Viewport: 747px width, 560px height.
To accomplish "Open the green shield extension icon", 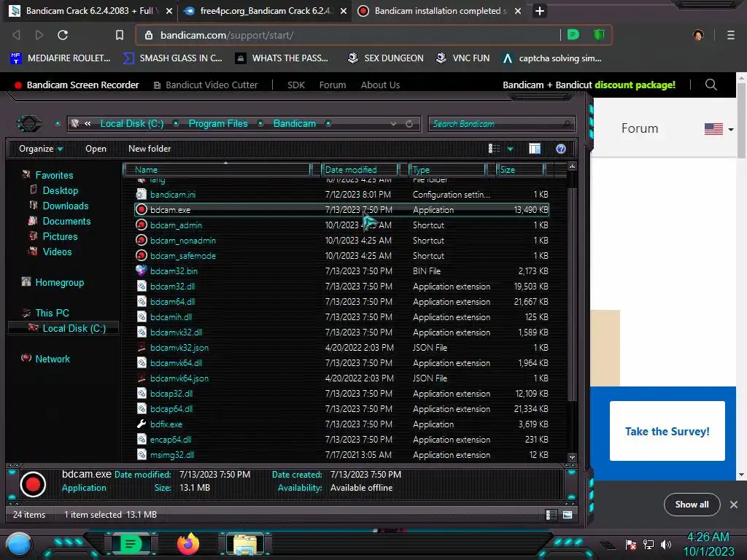I will pyautogui.click(x=598, y=34).
